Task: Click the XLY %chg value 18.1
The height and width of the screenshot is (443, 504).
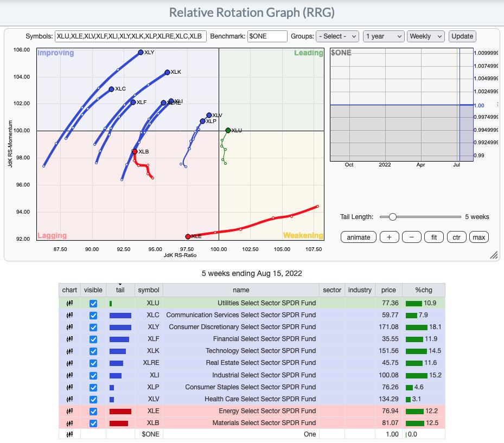Action: 435,327
